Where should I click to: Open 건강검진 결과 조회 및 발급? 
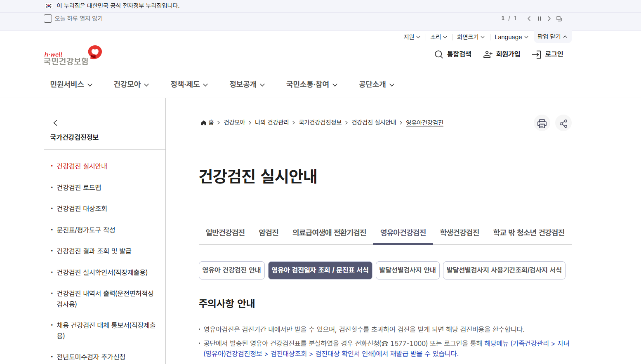94,251
